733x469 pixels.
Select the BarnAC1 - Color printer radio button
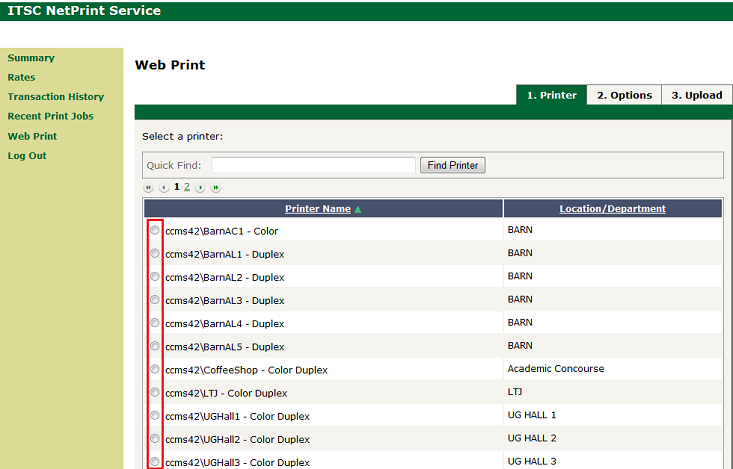pyautogui.click(x=155, y=231)
